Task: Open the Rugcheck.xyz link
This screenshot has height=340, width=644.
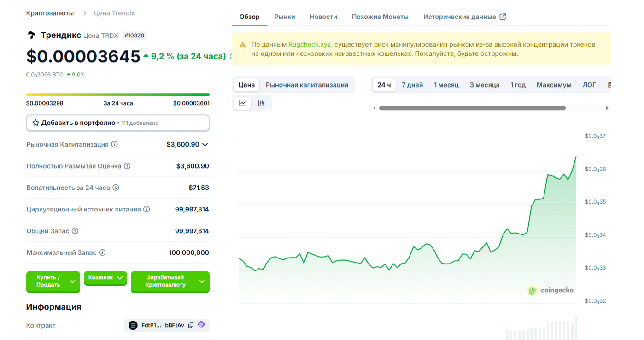Action: (x=309, y=45)
